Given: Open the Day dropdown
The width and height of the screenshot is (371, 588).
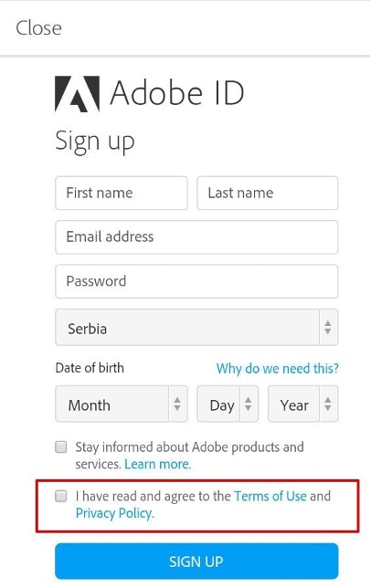Looking at the screenshot, I should 228,404.
